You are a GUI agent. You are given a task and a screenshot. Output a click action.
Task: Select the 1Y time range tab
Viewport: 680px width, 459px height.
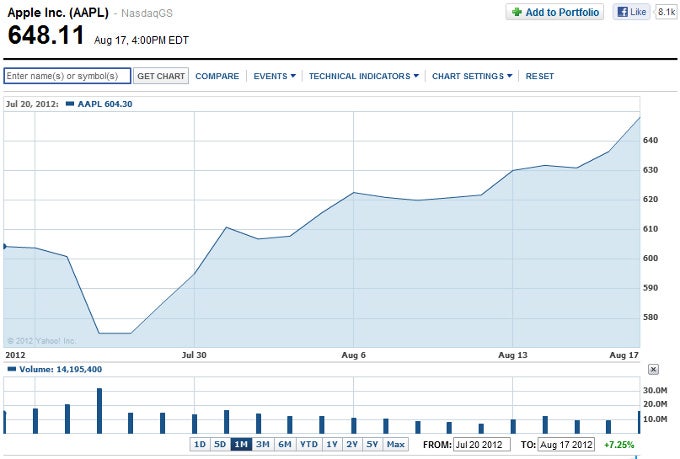click(332, 444)
